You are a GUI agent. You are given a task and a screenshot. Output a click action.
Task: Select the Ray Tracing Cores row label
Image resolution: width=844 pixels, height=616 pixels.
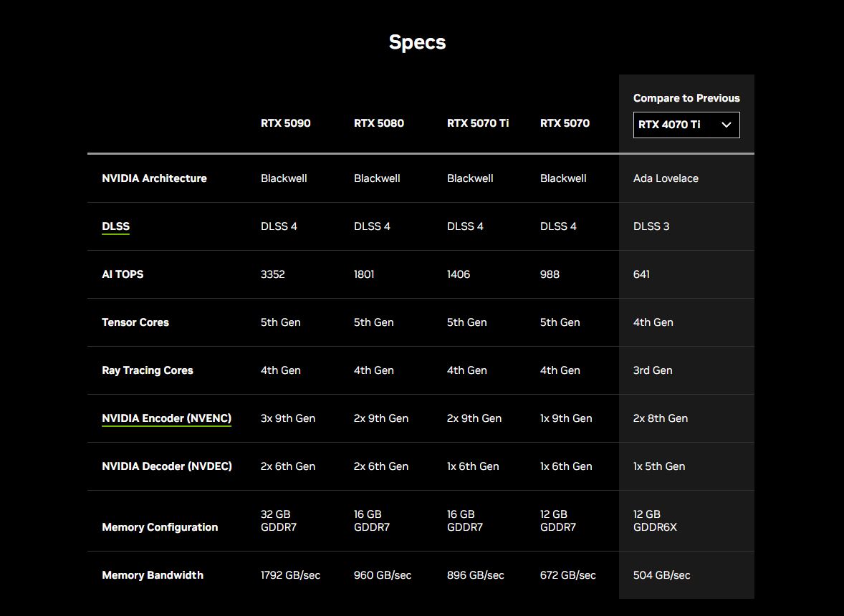pyautogui.click(x=148, y=370)
